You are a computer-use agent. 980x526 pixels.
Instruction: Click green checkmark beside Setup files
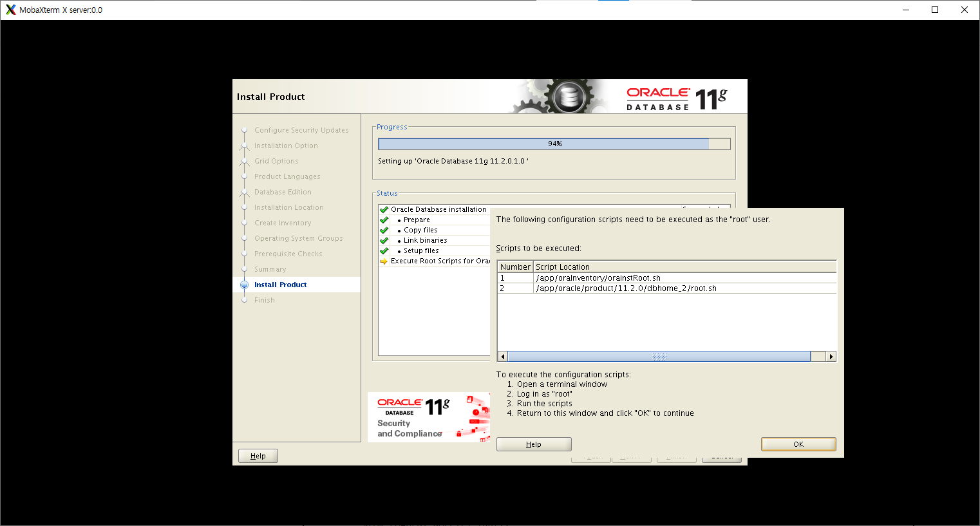click(x=384, y=250)
